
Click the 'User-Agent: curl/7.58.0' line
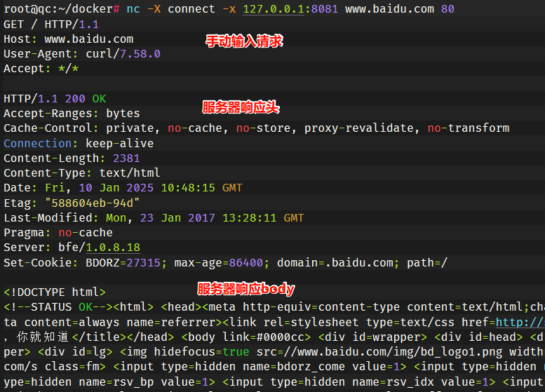click(82, 54)
